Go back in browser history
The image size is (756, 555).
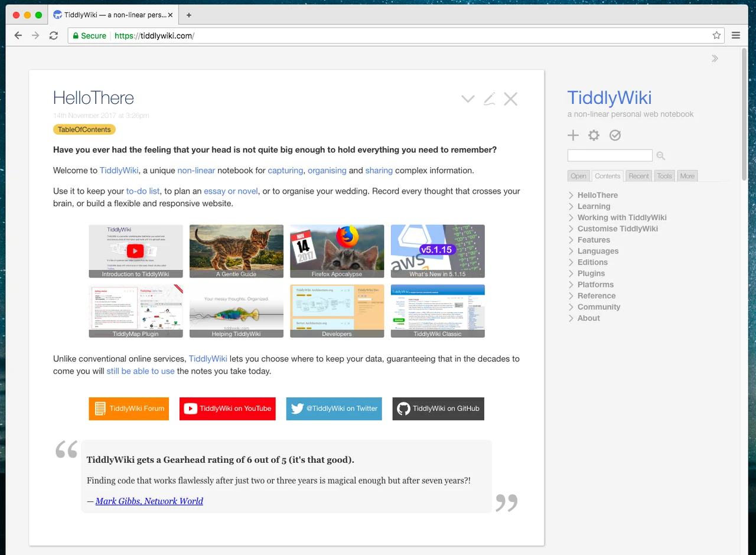[18, 35]
